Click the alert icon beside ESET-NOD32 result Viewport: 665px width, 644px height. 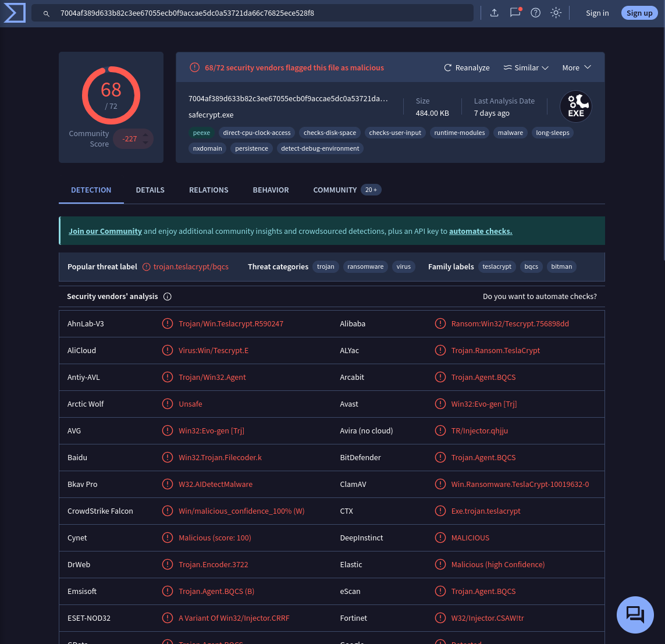(x=168, y=617)
